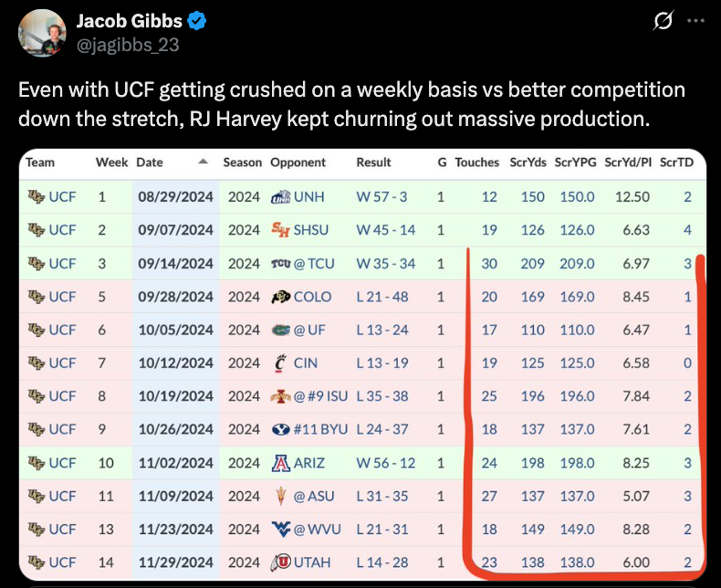
Task: Click the Arizona logo in week 10
Action: [x=280, y=463]
